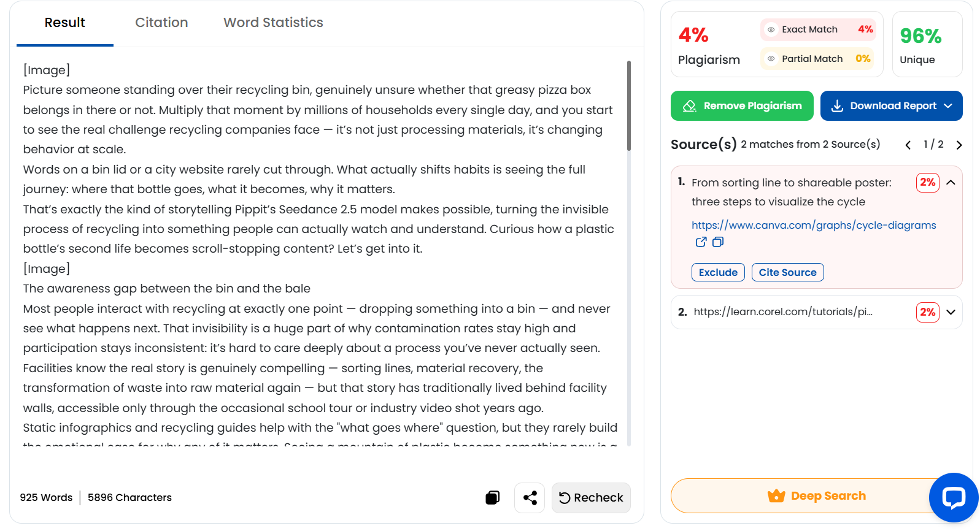
Task: Click the Cite Source button
Action: [787, 272]
